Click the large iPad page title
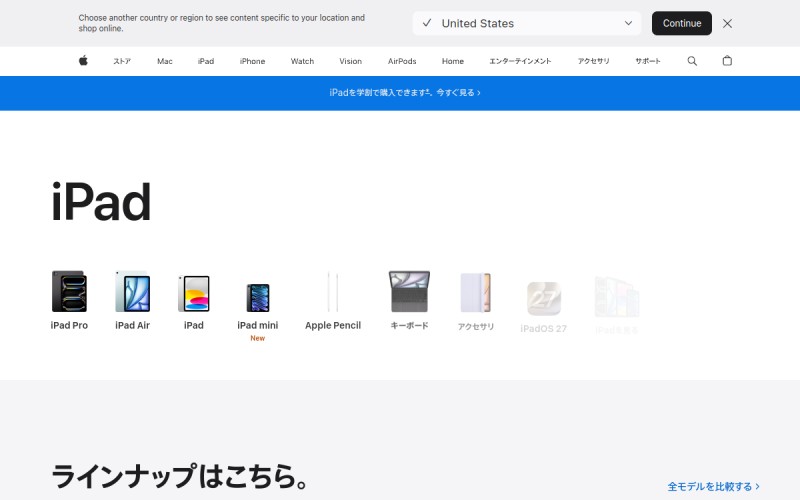 point(102,203)
